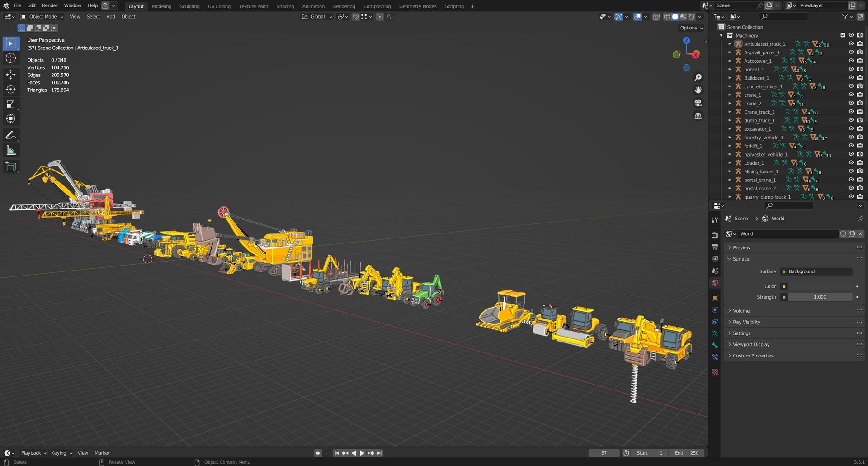The image size is (868, 466).
Task: Play the animation forward
Action: (x=362, y=453)
